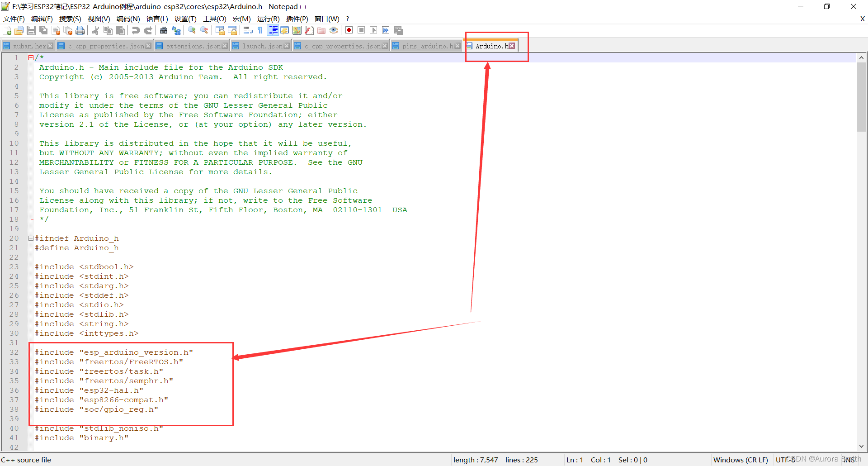Viewport: 868px width, 466px height.
Task: Open the 文件(F) File menu
Action: 14,19
